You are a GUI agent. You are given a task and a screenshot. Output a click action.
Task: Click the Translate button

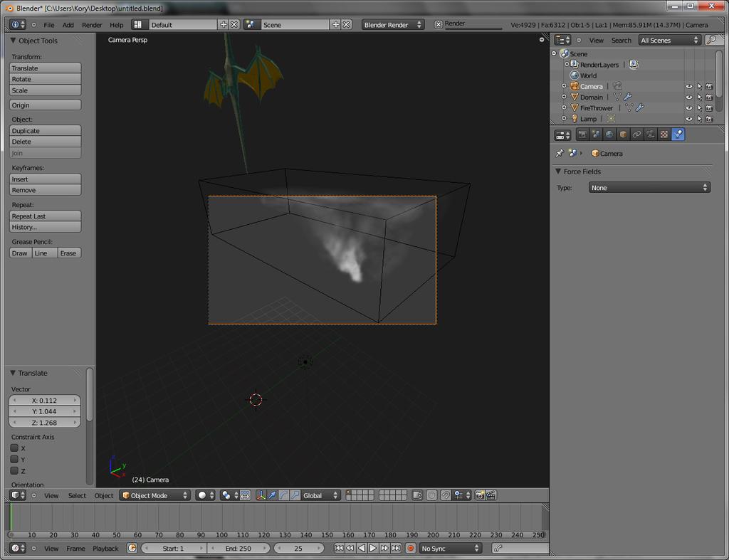45,68
